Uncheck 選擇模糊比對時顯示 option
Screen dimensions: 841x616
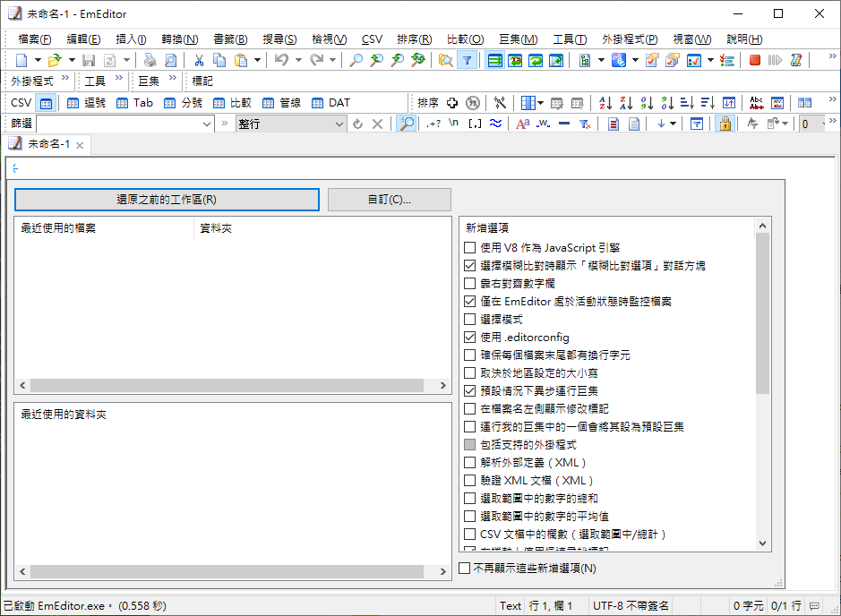pos(470,265)
